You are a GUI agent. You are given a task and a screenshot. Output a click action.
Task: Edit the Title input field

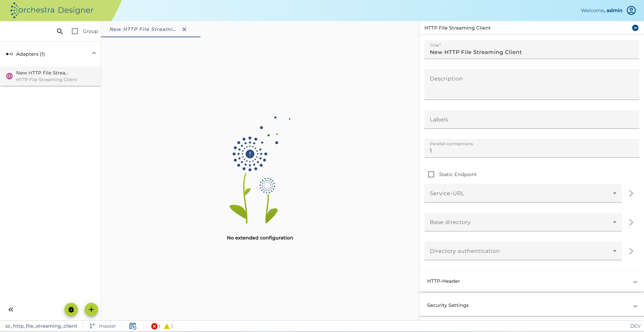pyautogui.click(x=532, y=50)
